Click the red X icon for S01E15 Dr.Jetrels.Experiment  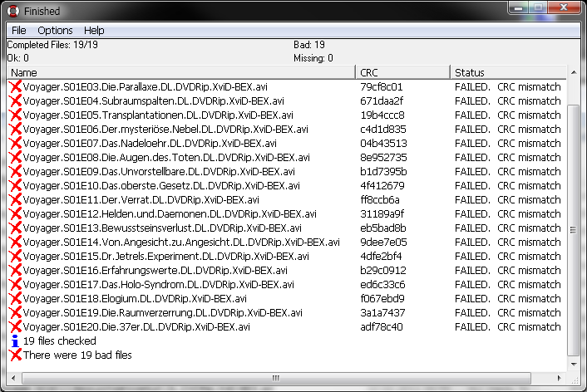point(15,257)
